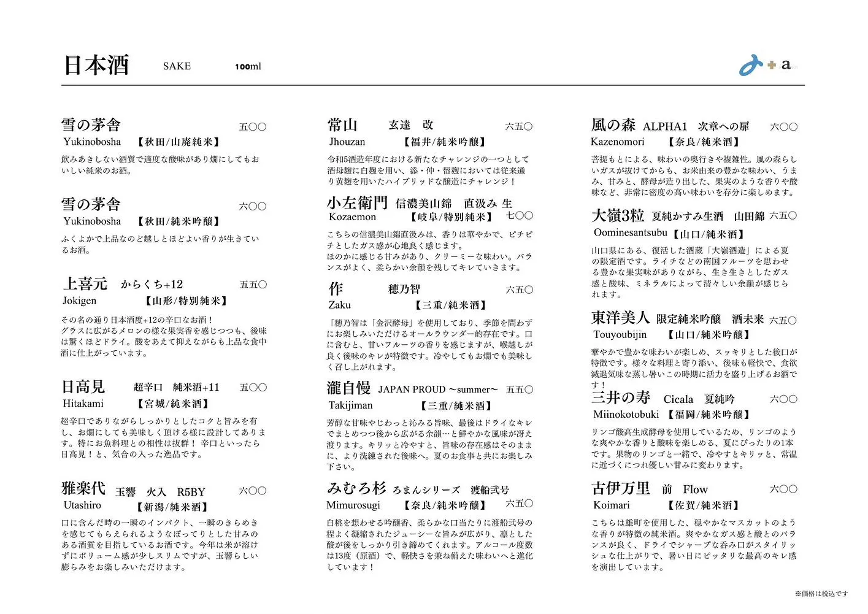Click the ※価格は税込です footnote
The height and width of the screenshot is (614, 868).
point(821,594)
